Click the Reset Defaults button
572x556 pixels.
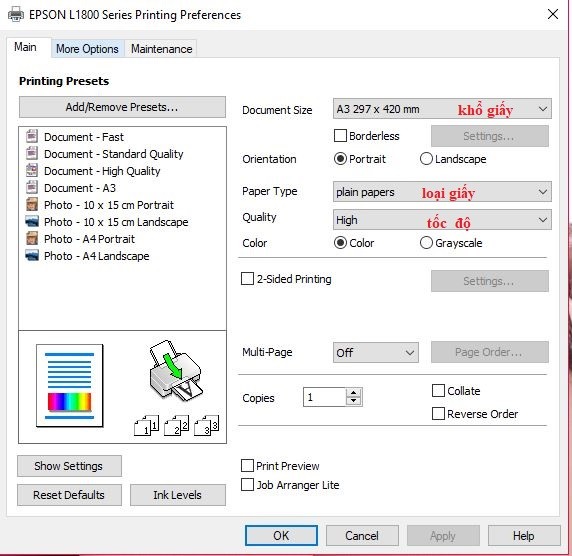pyautogui.click(x=69, y=495)
